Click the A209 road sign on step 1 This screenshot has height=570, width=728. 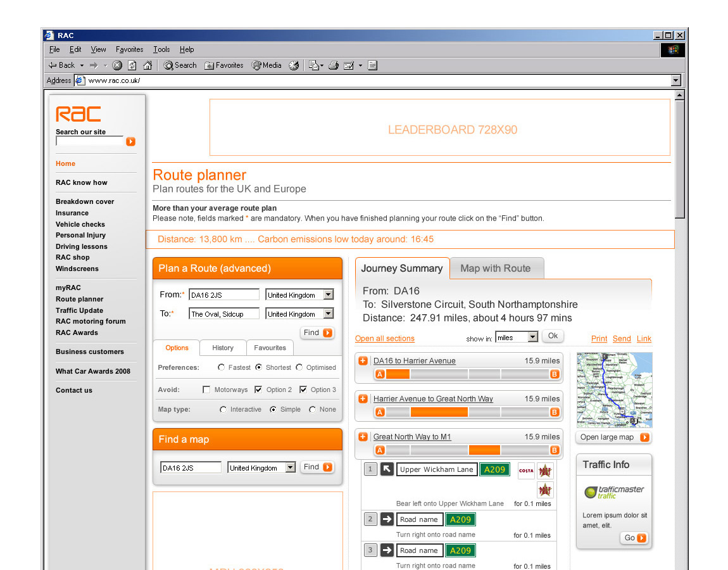tap(494, 469)
